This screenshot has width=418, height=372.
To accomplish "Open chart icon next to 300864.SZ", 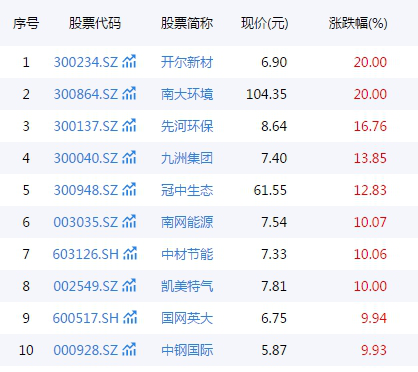I will click(x=129, y=94).
